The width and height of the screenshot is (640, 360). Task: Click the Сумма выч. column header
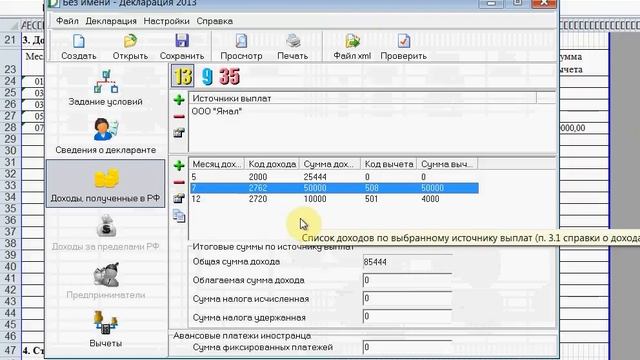[x=447, y=164]
